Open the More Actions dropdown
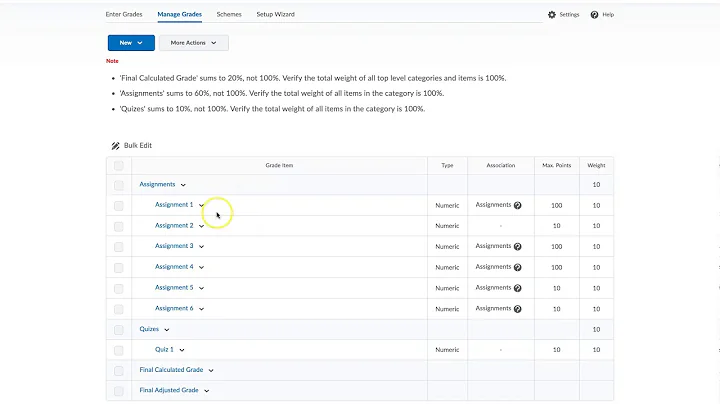This screenshot has height=404, width=720. (x=194, y=43)
